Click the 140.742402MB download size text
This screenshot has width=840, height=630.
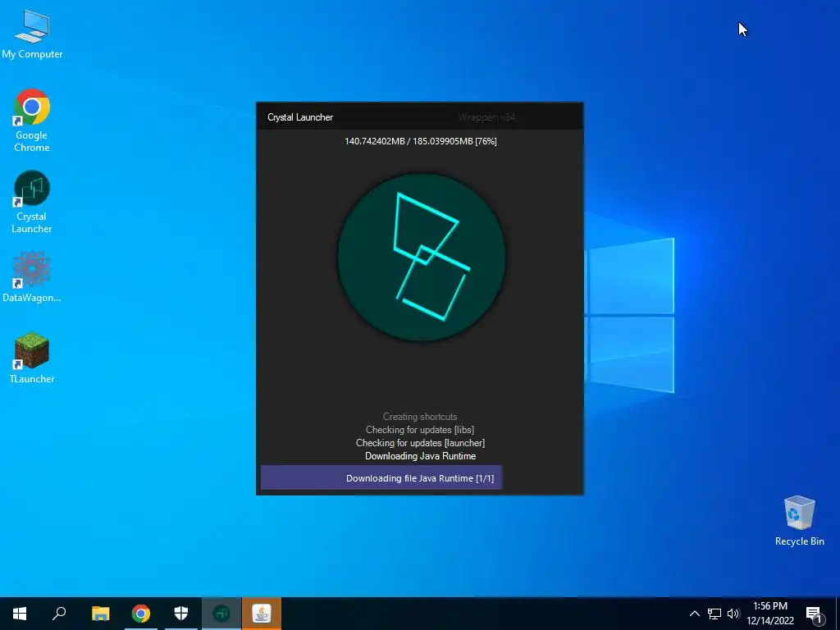click(421, 141)
